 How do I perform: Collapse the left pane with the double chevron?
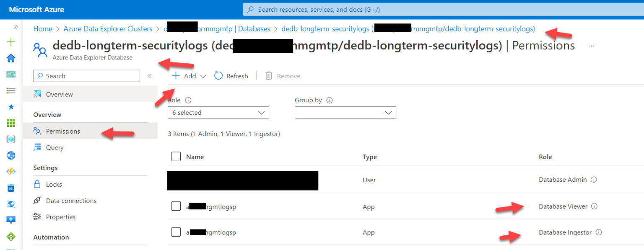[150, 76]
